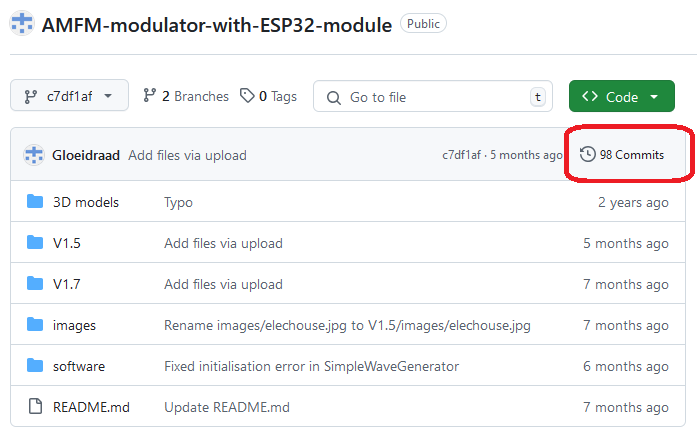Open 'Rename images/elechouse.jpg' commit message

click(x=347, y=325)
